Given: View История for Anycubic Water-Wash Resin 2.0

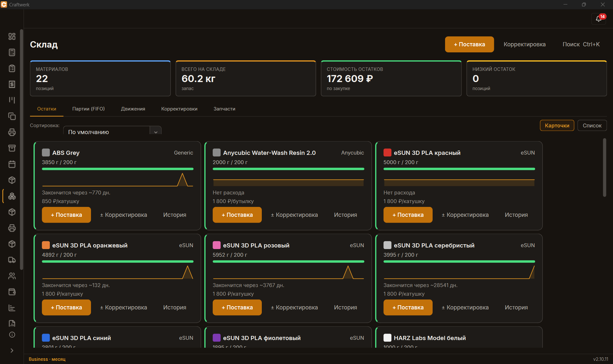Looking at the screenshot, I should (x=345, y=215).
